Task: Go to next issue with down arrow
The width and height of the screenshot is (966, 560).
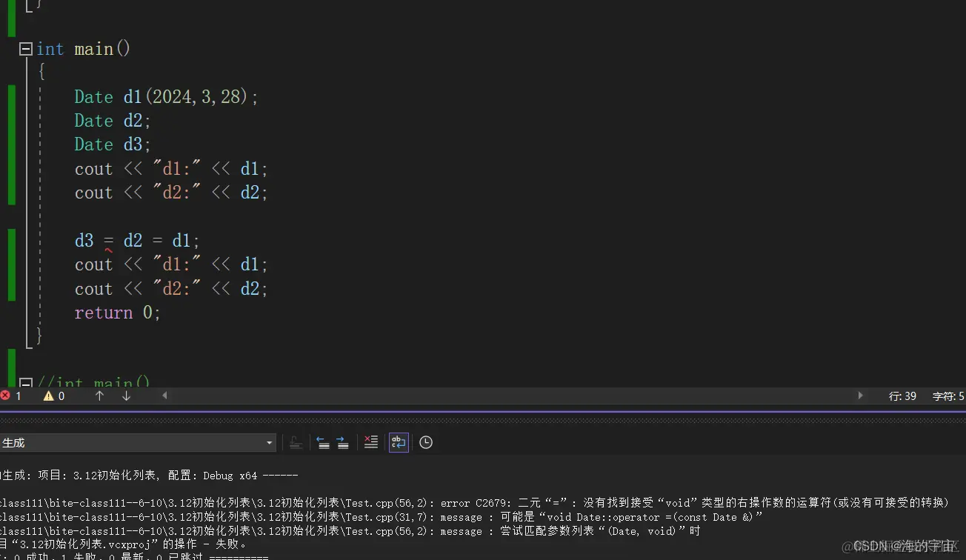Action: click(126, 396)
